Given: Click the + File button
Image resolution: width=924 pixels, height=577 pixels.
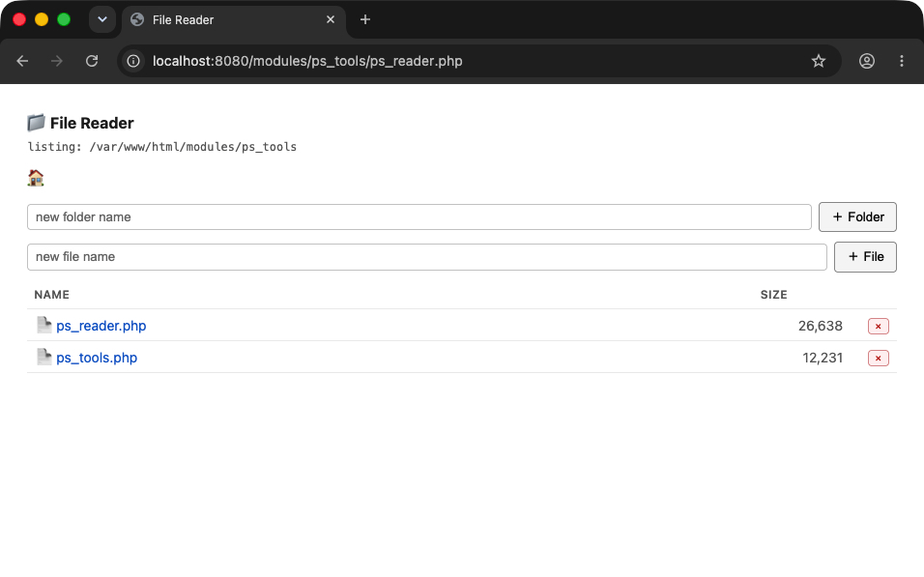Looking at the screenshot, I should point(865,257).
